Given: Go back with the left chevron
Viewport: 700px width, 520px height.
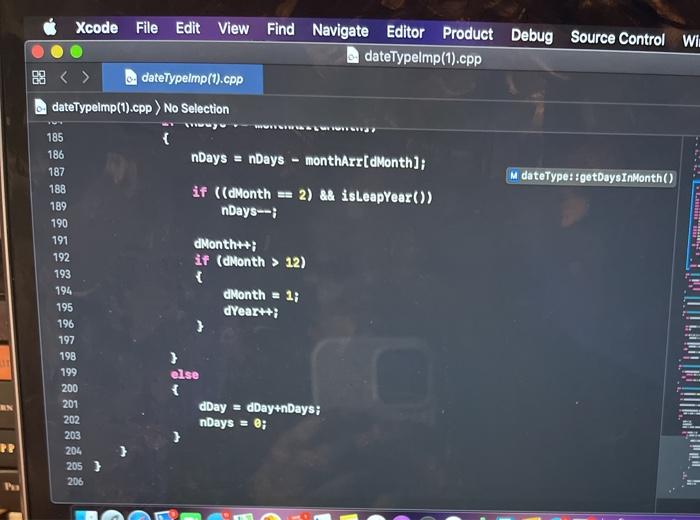Looking at the screenshot, I should tap(64, 77).
